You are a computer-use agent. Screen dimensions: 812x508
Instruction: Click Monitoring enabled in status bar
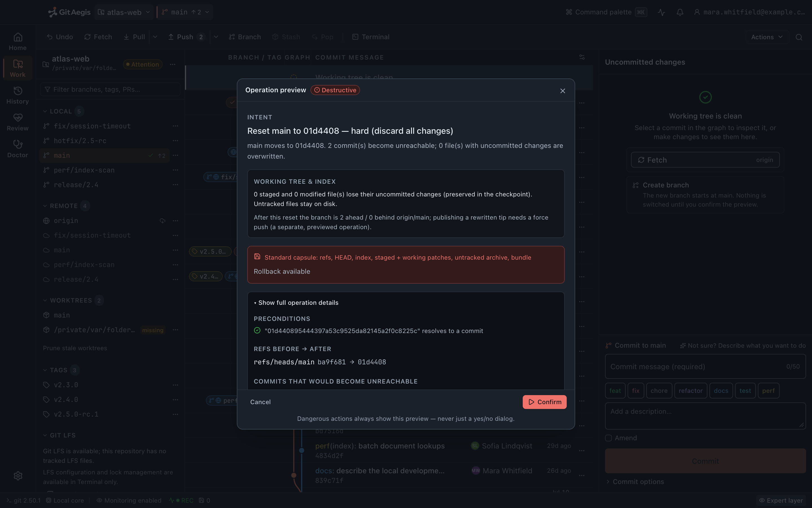(129, 501)
